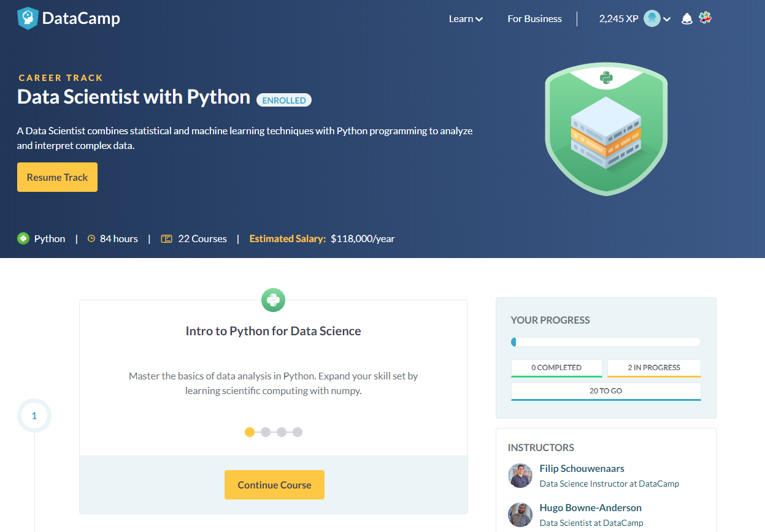Select the 20 To Go tab
Viewport: 765px width, 532px height.
606,391
